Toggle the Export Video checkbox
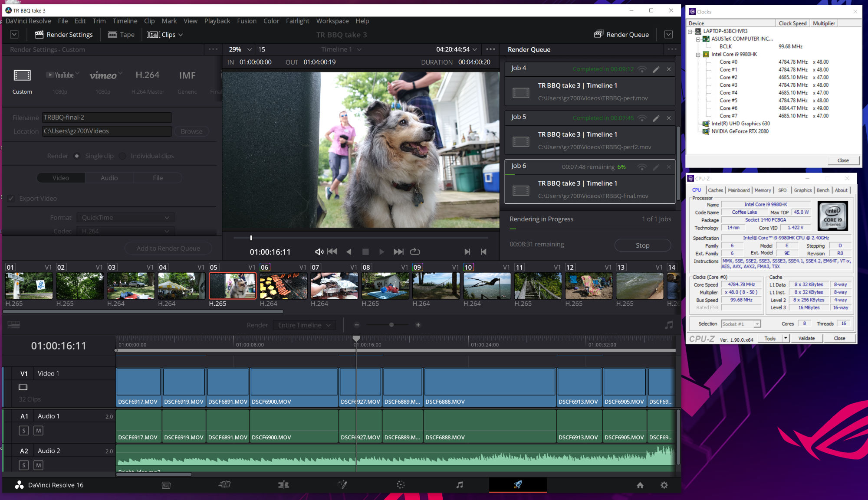The width and height of the screenshot is (868, 500). click(11, 199)
